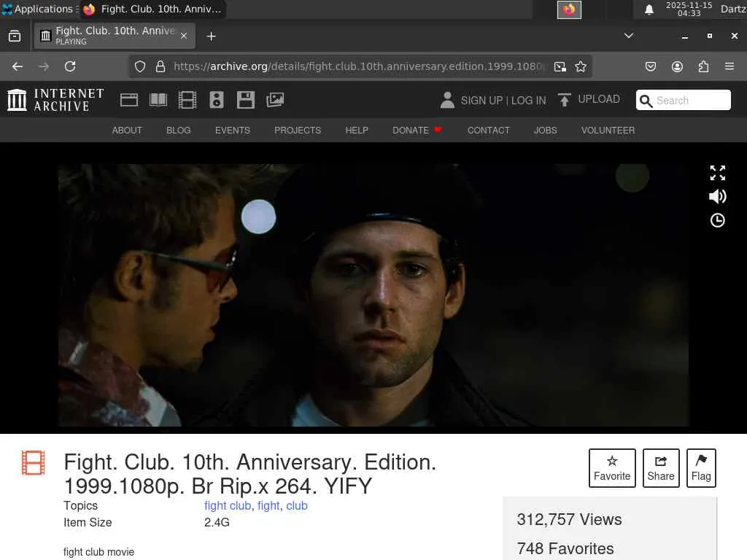Mute the video player volume

click(718, 196)
